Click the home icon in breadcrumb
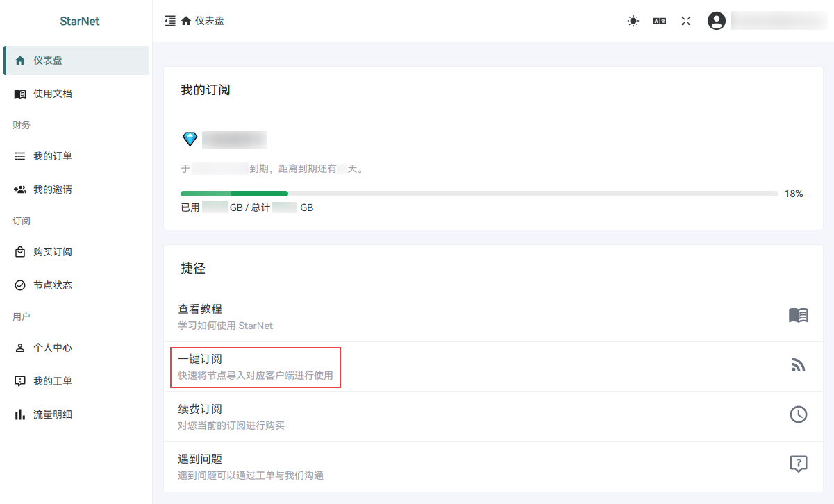834x504 pixels. tap(186, 21)
